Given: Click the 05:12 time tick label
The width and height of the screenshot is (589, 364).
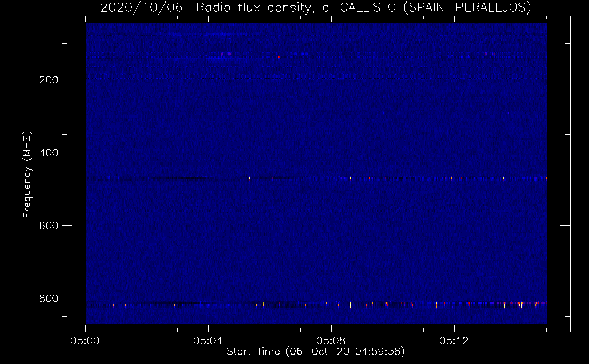Looking at the screenshot, I should 454,341.
